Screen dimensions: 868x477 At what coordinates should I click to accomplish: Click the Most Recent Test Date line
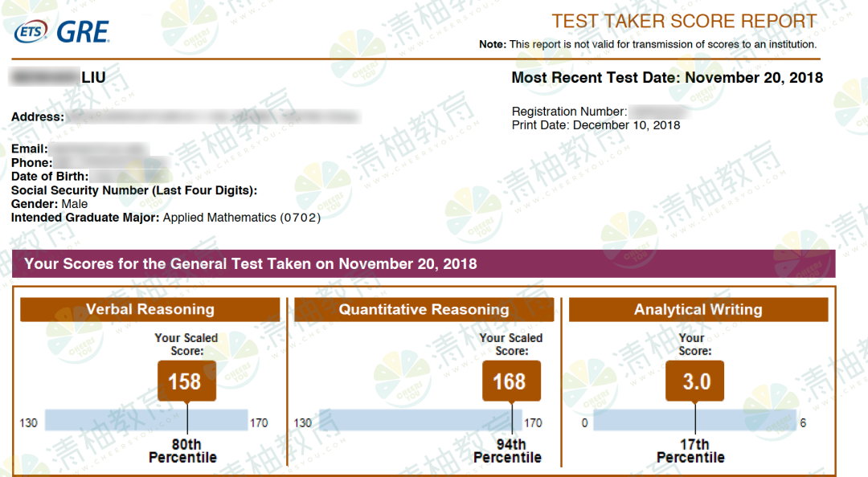667,77
